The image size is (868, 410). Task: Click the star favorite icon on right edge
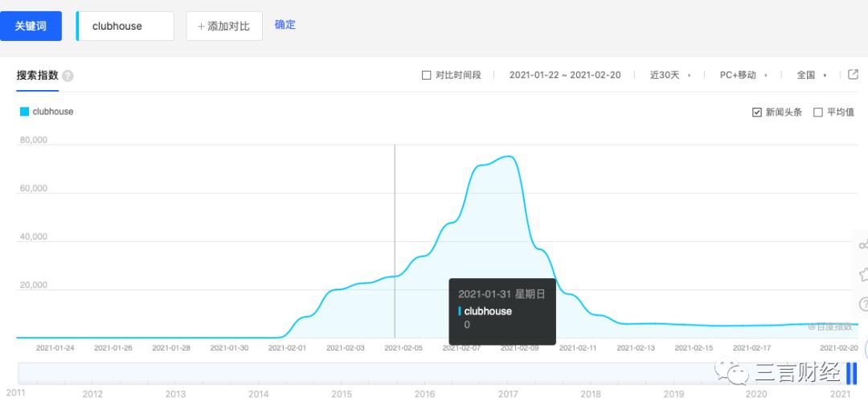[x=863, y=274]
